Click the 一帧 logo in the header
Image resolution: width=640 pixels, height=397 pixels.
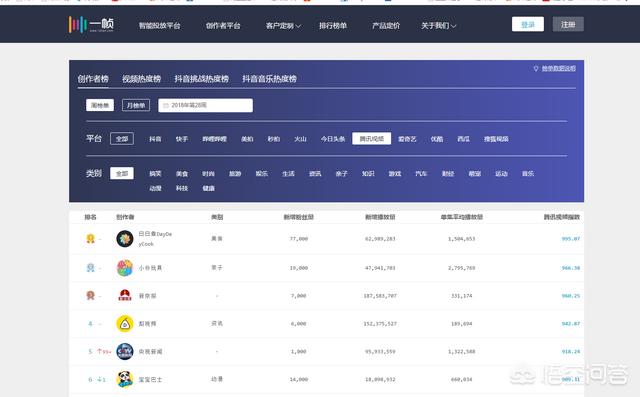(91, 24)
